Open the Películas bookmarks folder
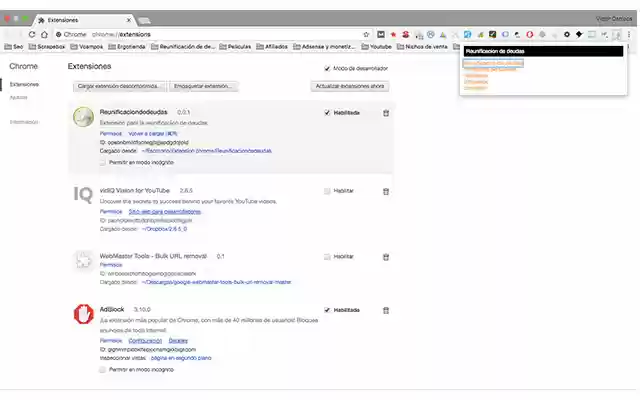This screenshot has height=400, width=640. [235, 47]
